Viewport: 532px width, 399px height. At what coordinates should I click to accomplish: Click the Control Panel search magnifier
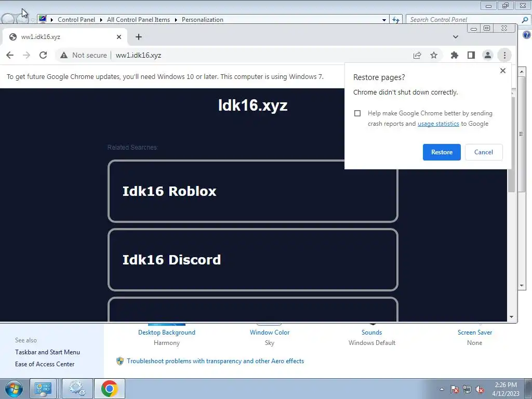coord(525,20)
